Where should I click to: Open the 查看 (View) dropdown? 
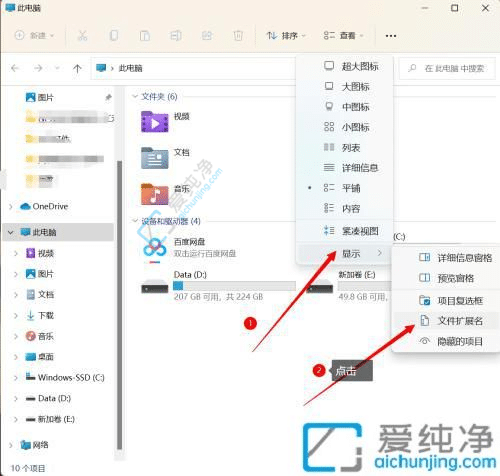343,35
